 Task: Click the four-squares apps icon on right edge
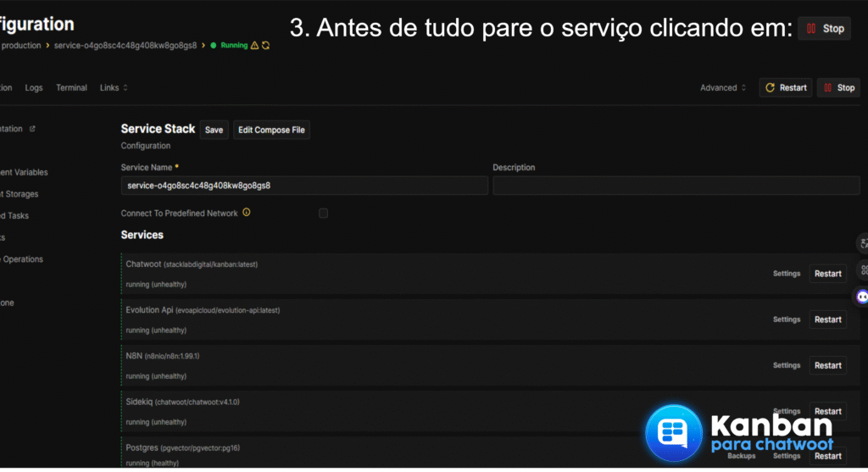[x=862, y=270]
